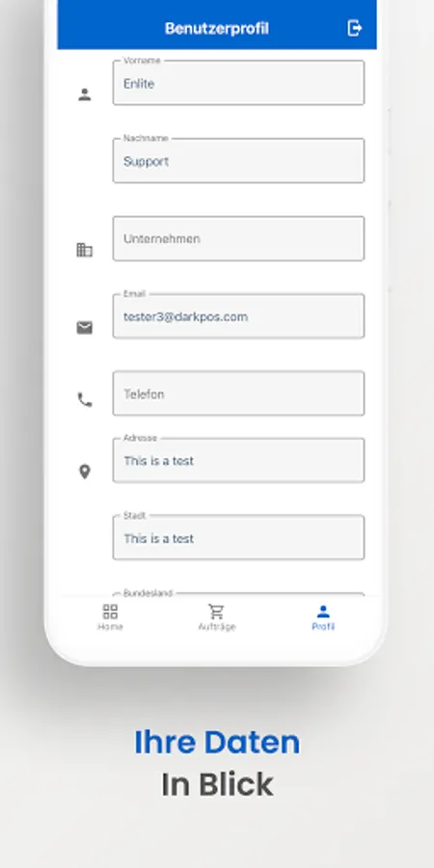
Task: Focus the empty Telefon field
Action: coord(238,393)
